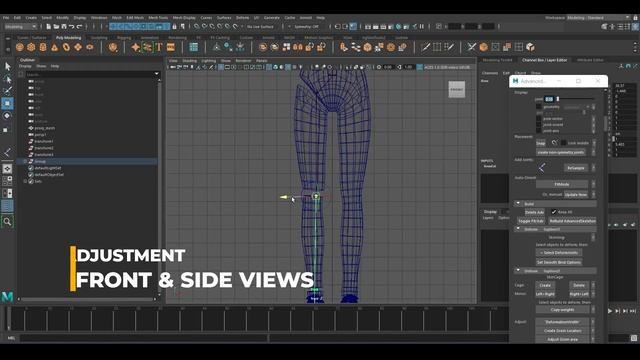Activate the Lasso select tool

pos(7,79)
